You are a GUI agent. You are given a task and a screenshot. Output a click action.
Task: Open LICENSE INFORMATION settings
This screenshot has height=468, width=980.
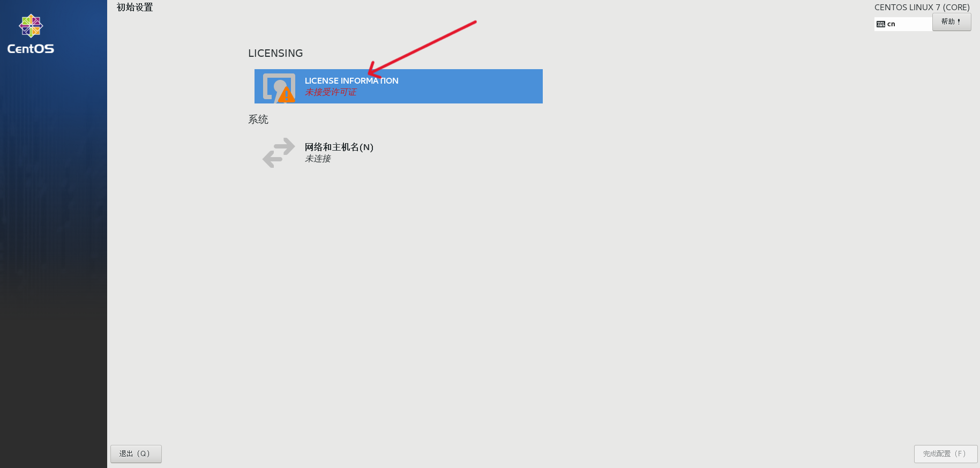pyautogui.click(x=351, y=80)
